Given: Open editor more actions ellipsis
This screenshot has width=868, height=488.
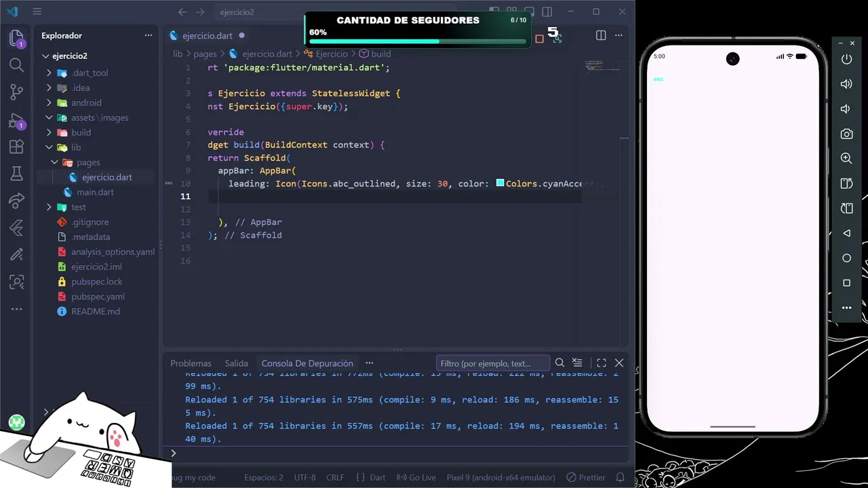Looking at the screenshot, I should [x=618, y=35].
